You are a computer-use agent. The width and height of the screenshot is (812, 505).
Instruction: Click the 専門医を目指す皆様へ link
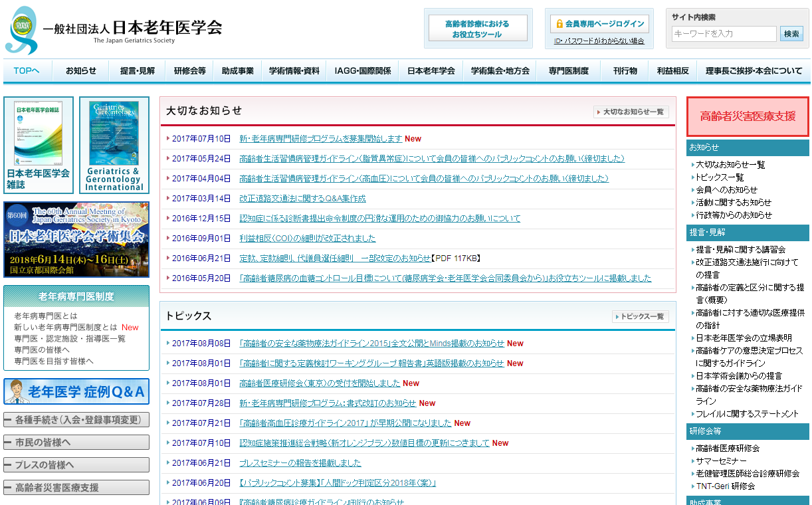(54, 361)
